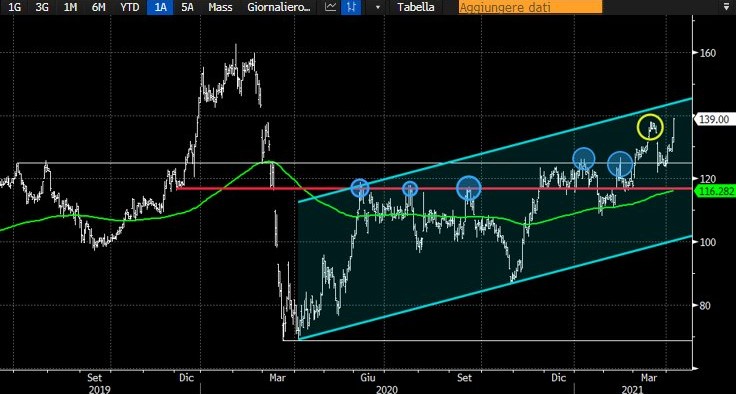Click the 100 price axis label
The image size is (736, 394).
[708, 242]
